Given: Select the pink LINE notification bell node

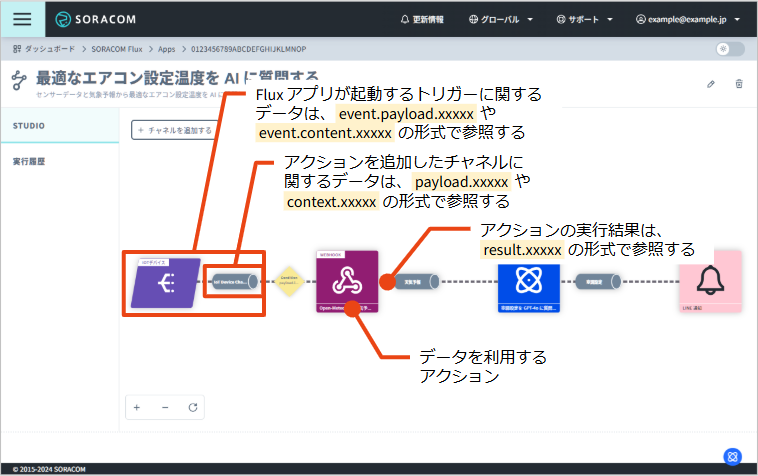Looking at the screenshot, I should (x=710, y=281).
